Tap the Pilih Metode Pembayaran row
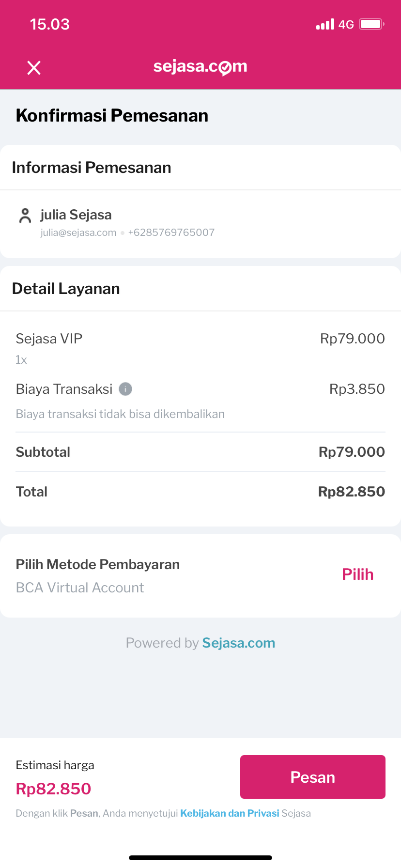 (x=98, y=564)
